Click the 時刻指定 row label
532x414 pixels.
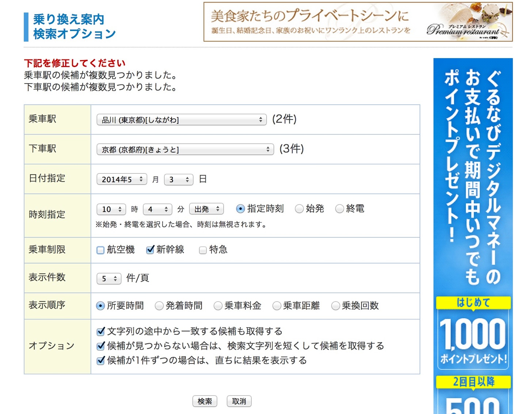coord(47,215)
